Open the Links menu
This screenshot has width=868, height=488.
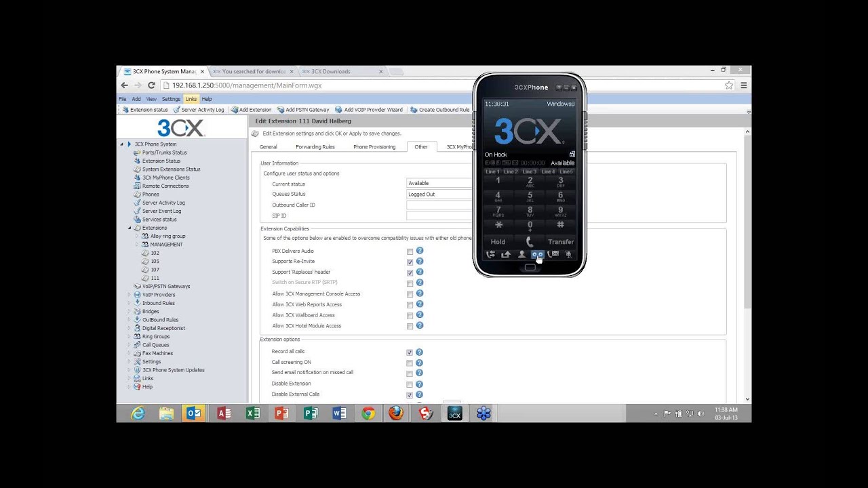pyautogui.click(x=191, y=99)
